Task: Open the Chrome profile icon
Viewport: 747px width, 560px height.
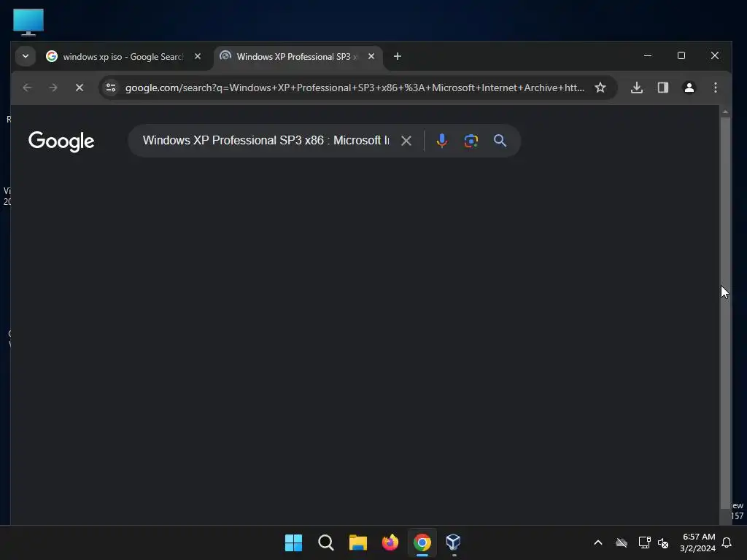Action: coord(689,87)
